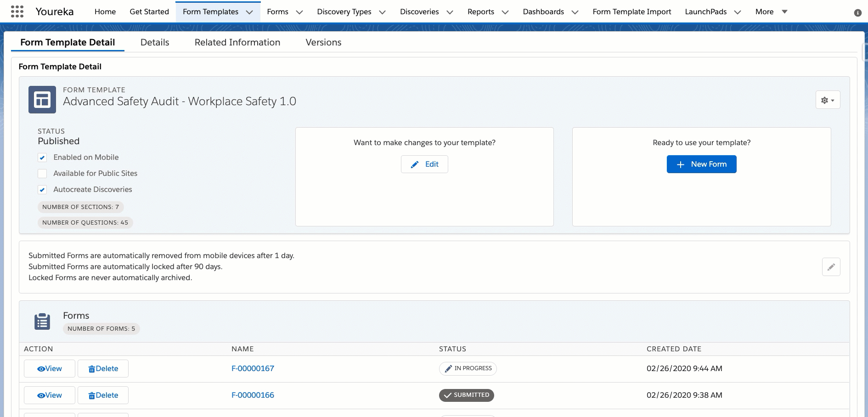
Task: Click the Forms nav label
Action: point(277,11)
